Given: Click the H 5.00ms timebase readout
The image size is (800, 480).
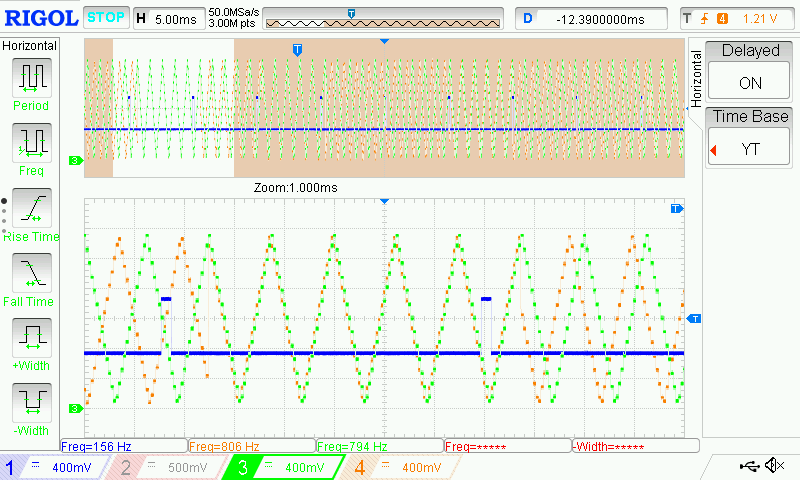Looking at the screenshot, I should 168,19.
